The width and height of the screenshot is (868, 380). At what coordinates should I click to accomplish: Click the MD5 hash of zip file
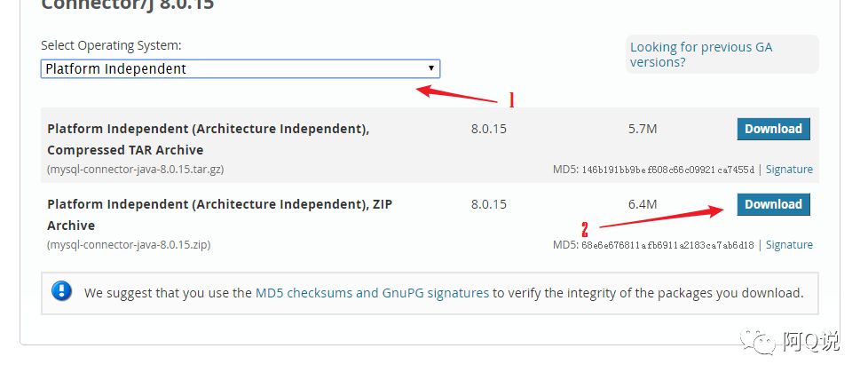[x=667, y=244]
